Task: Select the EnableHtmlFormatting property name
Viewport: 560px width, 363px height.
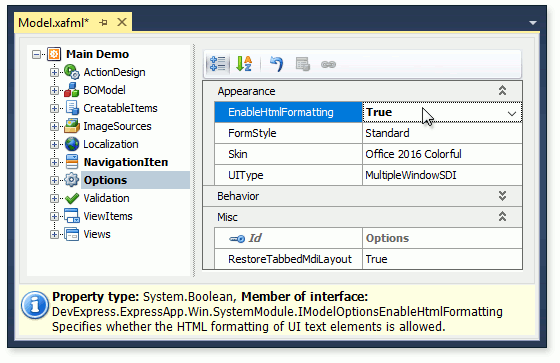Action: click(x=289, y=112)
